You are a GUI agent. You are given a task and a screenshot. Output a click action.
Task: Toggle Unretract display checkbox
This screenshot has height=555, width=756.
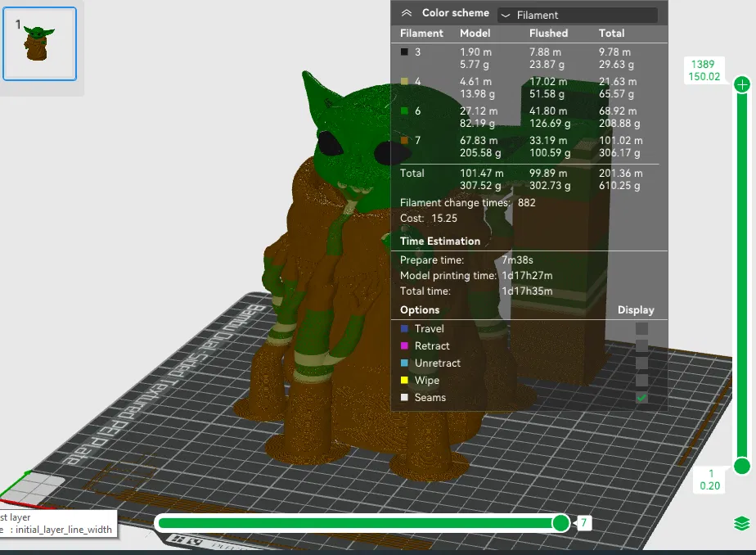pos(641,363)
